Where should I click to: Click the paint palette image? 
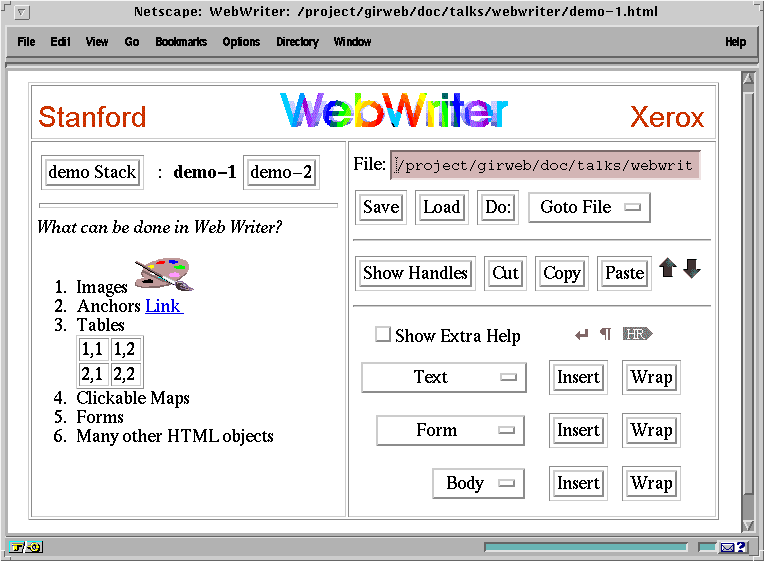click(x=164, y=274)
